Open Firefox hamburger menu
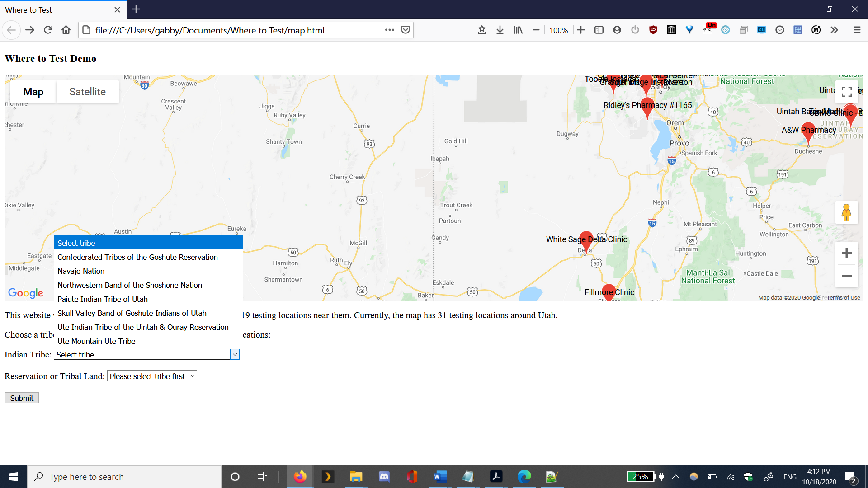The height and width of the screenshot is (488, 868). [x=857, y=30]
